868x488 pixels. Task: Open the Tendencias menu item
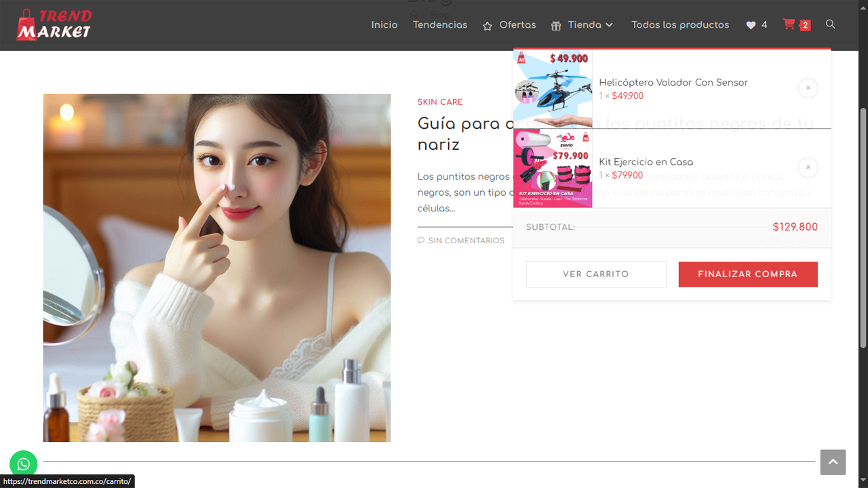pyautogui.click(x=440, y=25)
